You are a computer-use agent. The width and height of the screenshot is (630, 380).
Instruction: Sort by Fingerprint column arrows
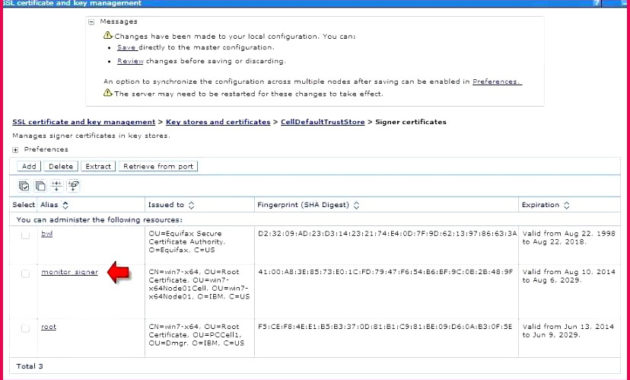pyautogui.click(x=356, y=205)
